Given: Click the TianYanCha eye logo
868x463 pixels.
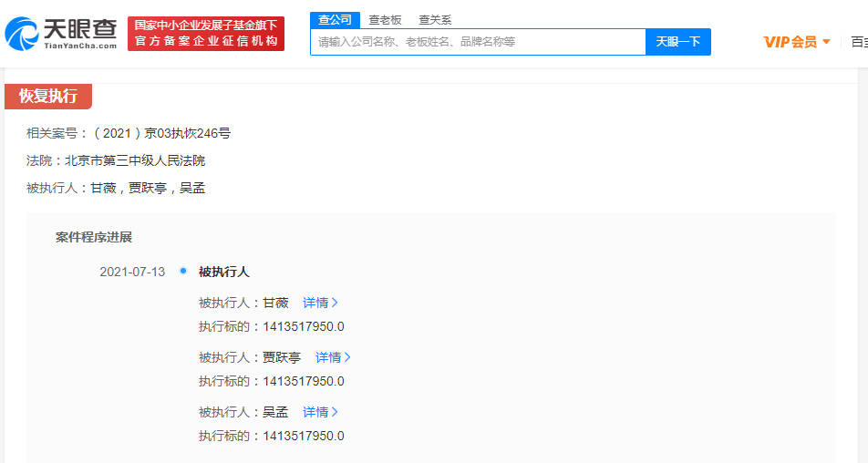Looking at the screenshot, I should (22, 34).
